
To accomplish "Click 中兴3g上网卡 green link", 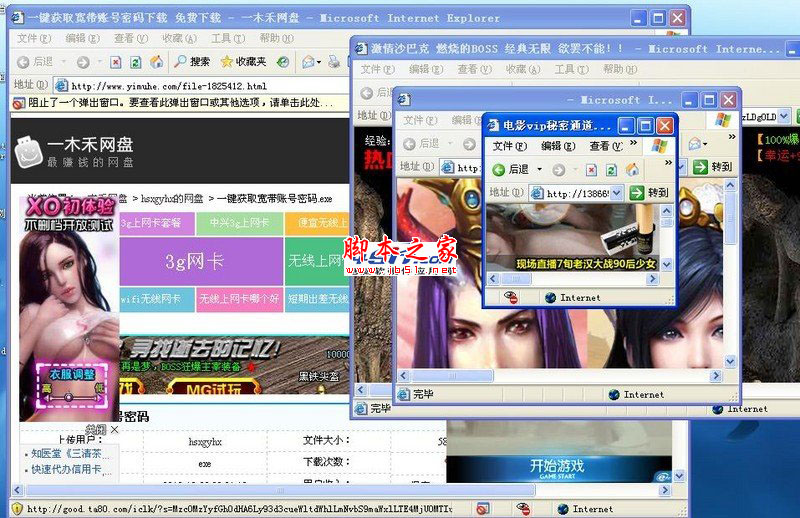I will 239,223.
